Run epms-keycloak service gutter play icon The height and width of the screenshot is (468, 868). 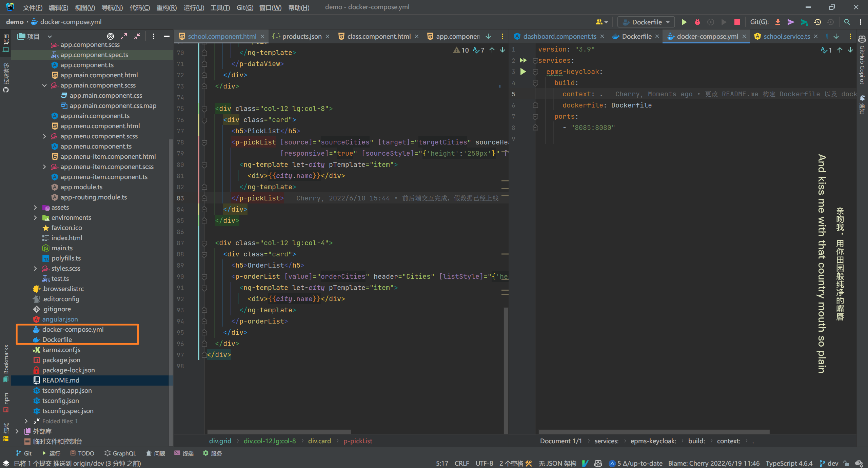(x=523, y=72)
